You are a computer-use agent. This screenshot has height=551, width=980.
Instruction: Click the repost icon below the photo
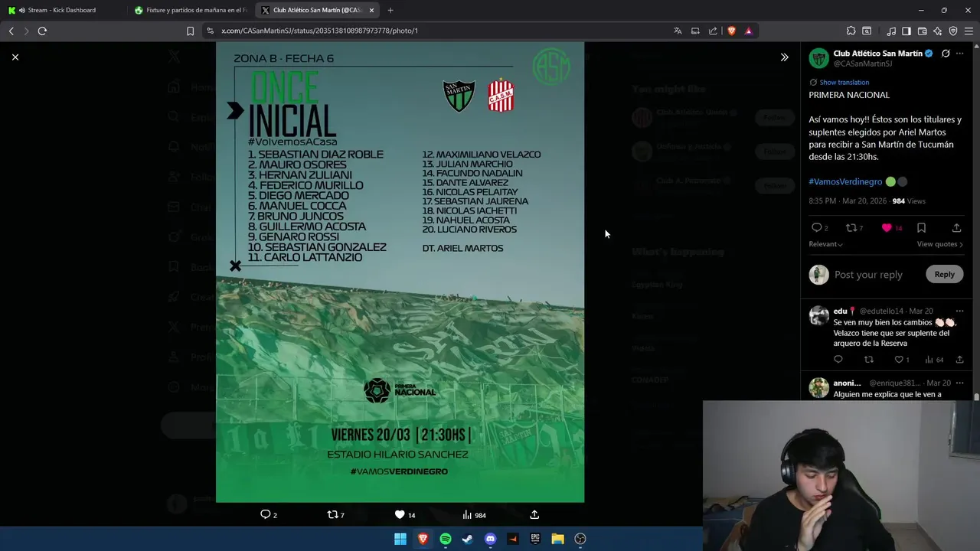coord(332,514)
